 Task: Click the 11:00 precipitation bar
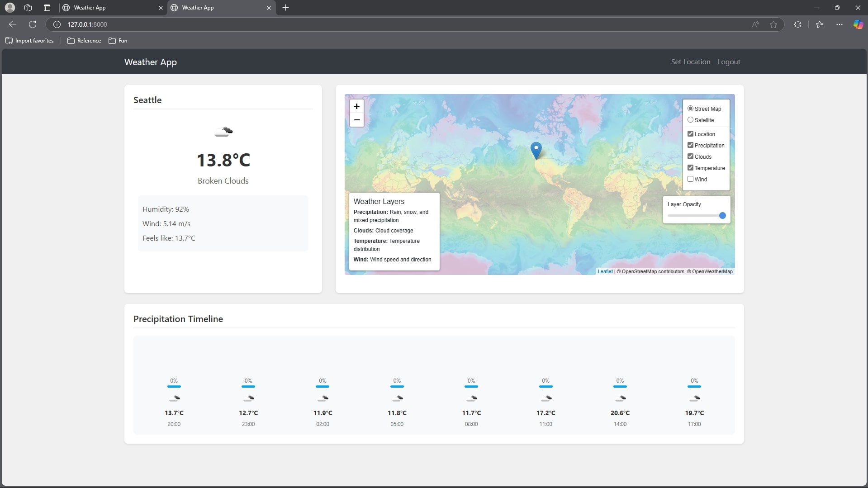pyautogui.click(x=546, y=386)
